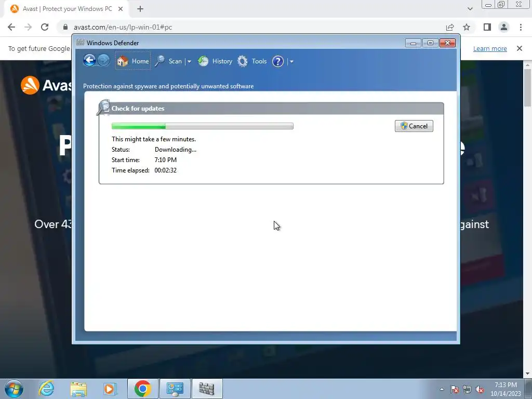
Task: Focus the Chrome address bar URL
Action: click(x=123, y=27)
